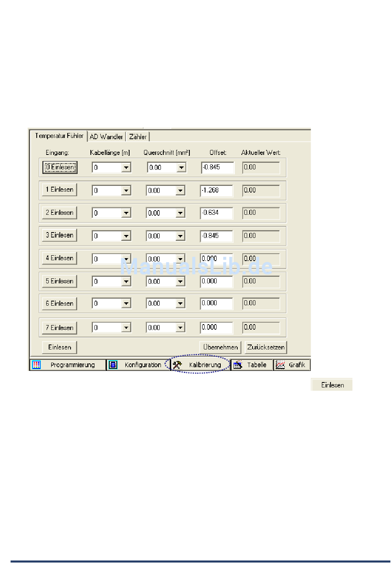392x577 pixels.
Task: Click Offset field showing -1.268
Action: (217, 190)
